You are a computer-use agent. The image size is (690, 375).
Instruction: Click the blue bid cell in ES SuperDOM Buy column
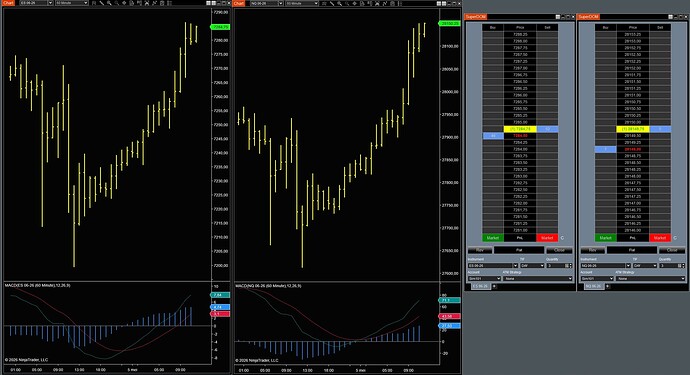tap(493, 136)
